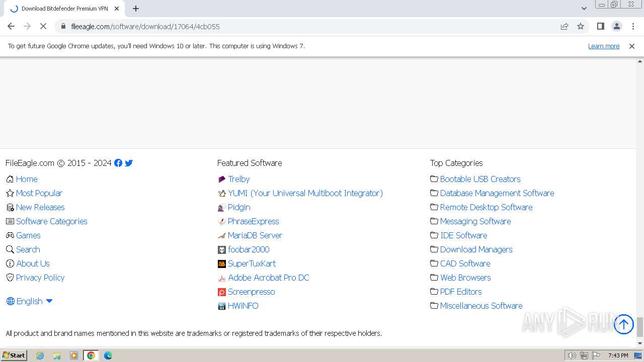The width and height of the screenshot is (644, 362).
Task: Open Web Browsers category
Action: (465, 278)
